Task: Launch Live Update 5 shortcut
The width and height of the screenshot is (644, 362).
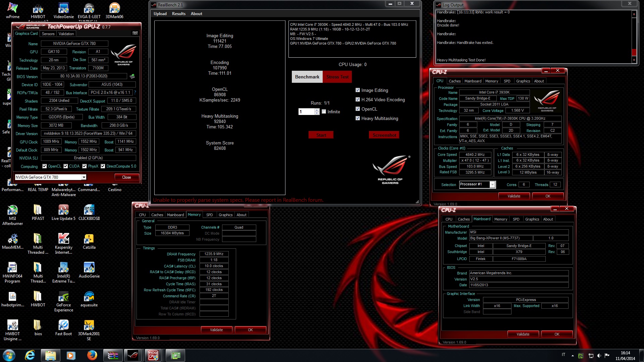Action: pyautogui.click(x=63, y=213)
